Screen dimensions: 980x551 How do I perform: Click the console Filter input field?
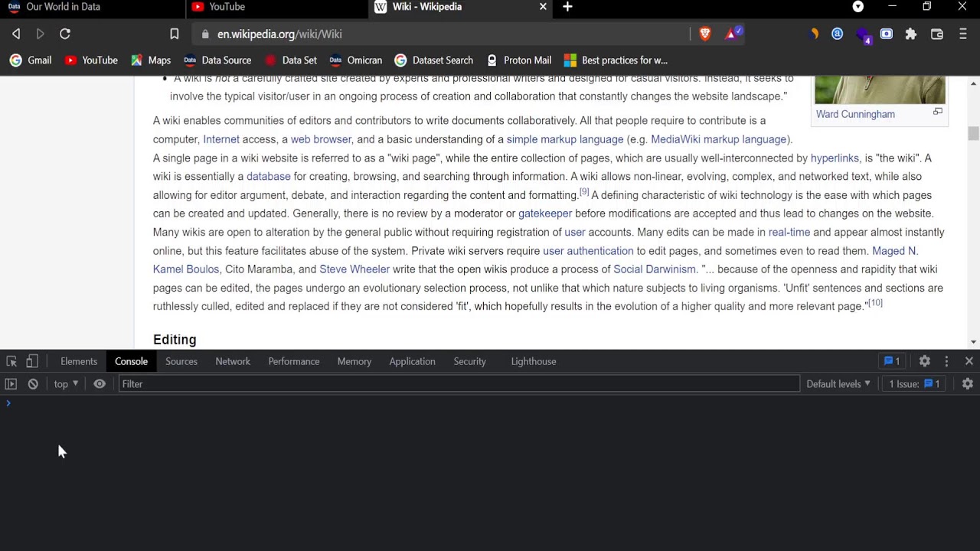tap(459, 384)
